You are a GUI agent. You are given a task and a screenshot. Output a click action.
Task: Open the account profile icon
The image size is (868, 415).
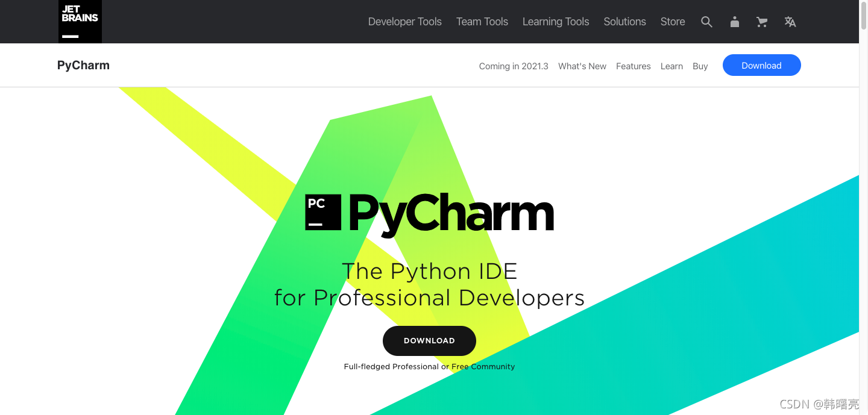734,22
